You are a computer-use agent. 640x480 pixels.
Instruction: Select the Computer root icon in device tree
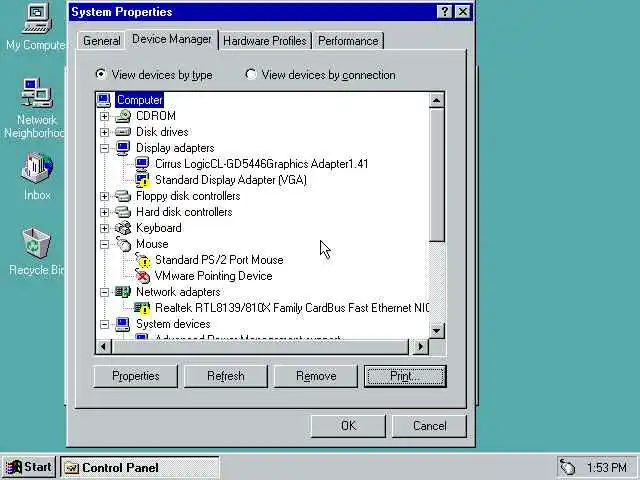click(104, 100)
